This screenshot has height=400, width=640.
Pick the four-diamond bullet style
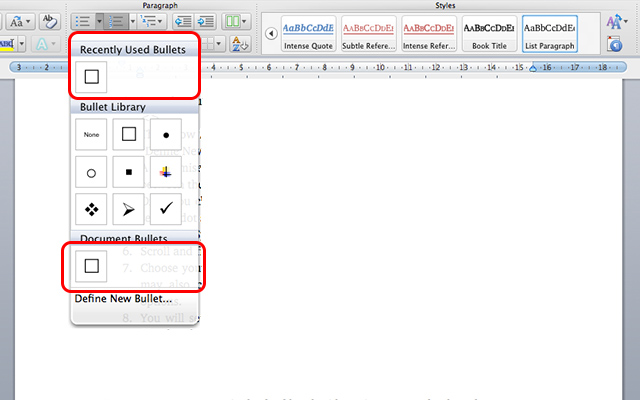[91, 209]
